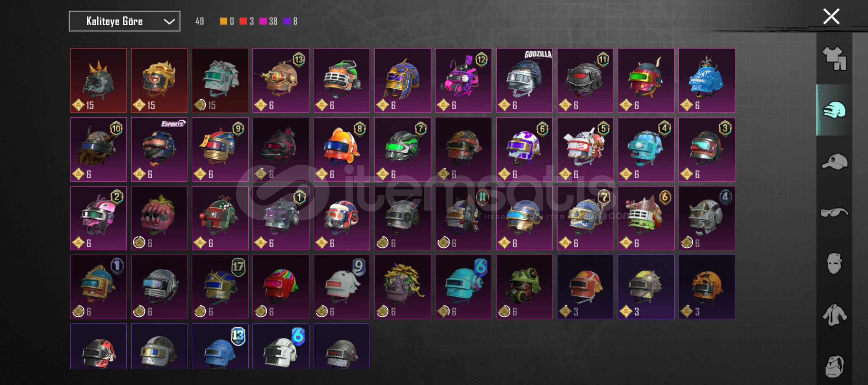Open the outfits category icon
The image size is (868, 385).
[x=834, y=58]
